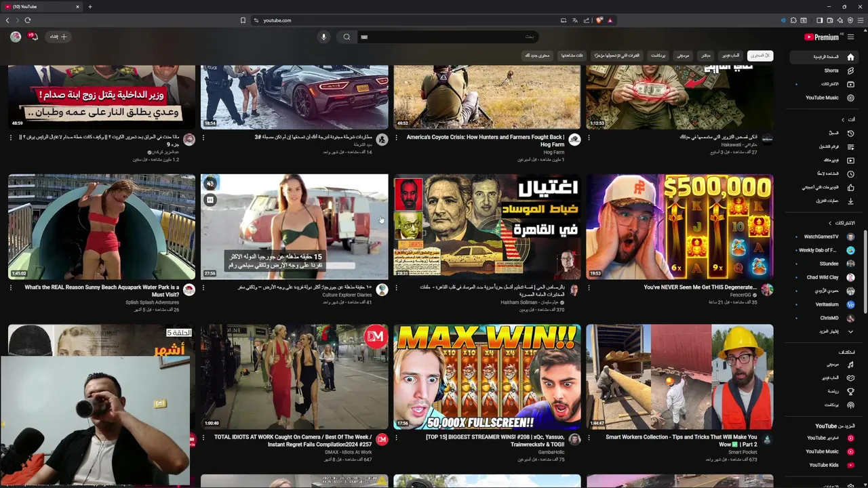The image size is (868, 488).
Task: Select the Podcasts (بودكاست) filter chip
Action: tap(658, 56)
